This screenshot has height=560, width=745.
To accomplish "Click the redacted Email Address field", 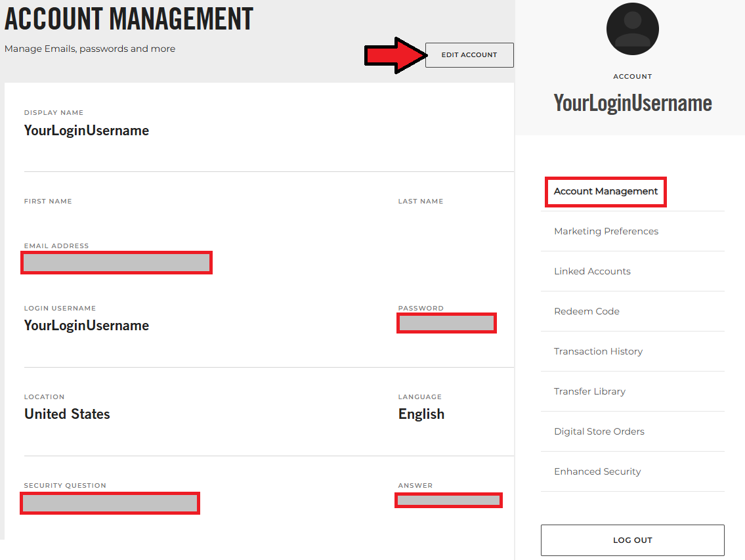I will [x=117, y=263].
